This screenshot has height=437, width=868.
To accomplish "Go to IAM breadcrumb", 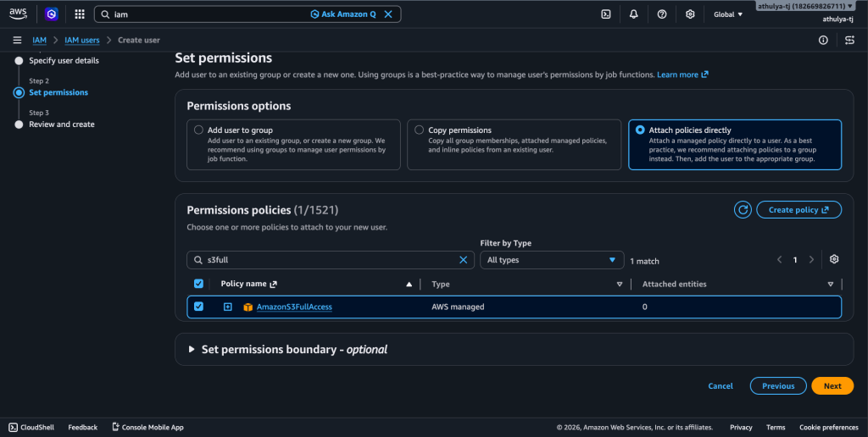I will tap(39, 40).
